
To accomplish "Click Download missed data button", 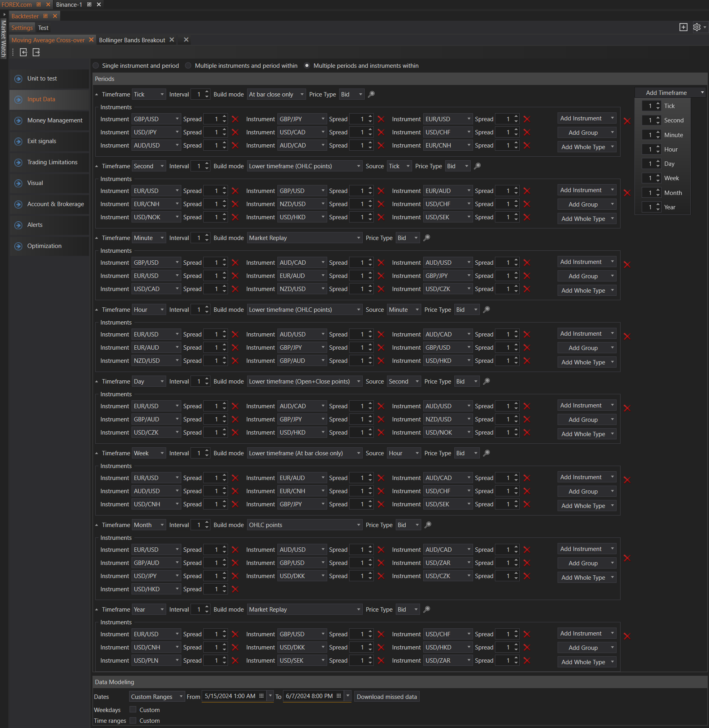I will [387, 697].
